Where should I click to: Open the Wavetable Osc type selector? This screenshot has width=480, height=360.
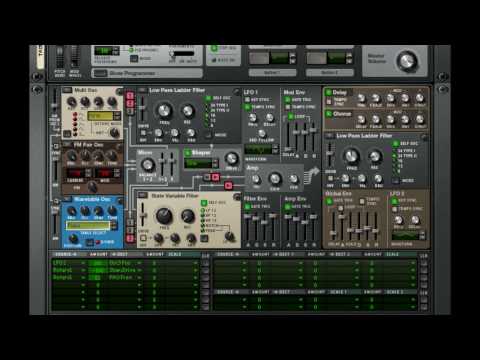67,199
